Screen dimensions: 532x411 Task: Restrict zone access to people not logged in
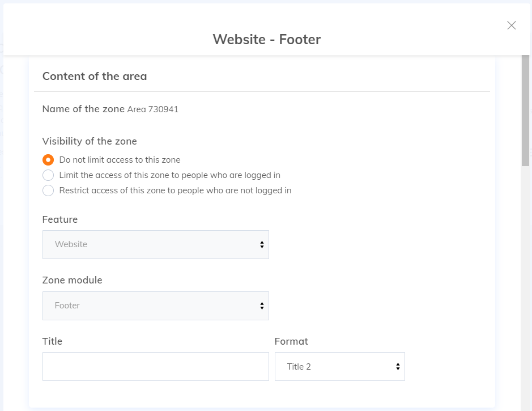tap(48, 190)
